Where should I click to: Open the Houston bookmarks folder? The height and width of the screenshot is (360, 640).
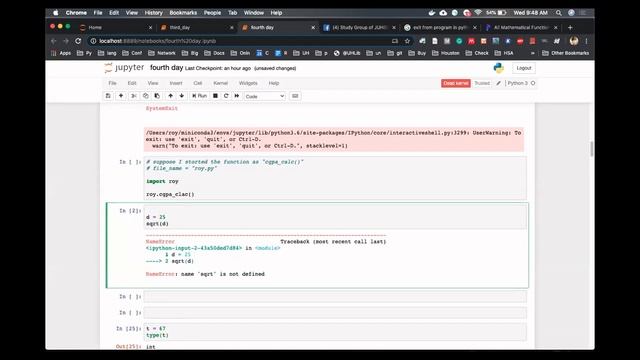[x=446, y=53]
